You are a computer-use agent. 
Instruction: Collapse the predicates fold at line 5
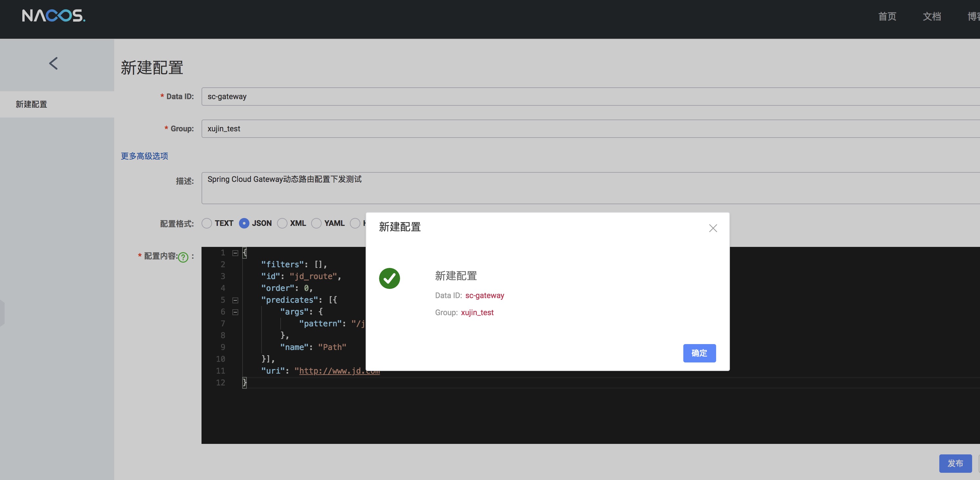pos(235,300)
